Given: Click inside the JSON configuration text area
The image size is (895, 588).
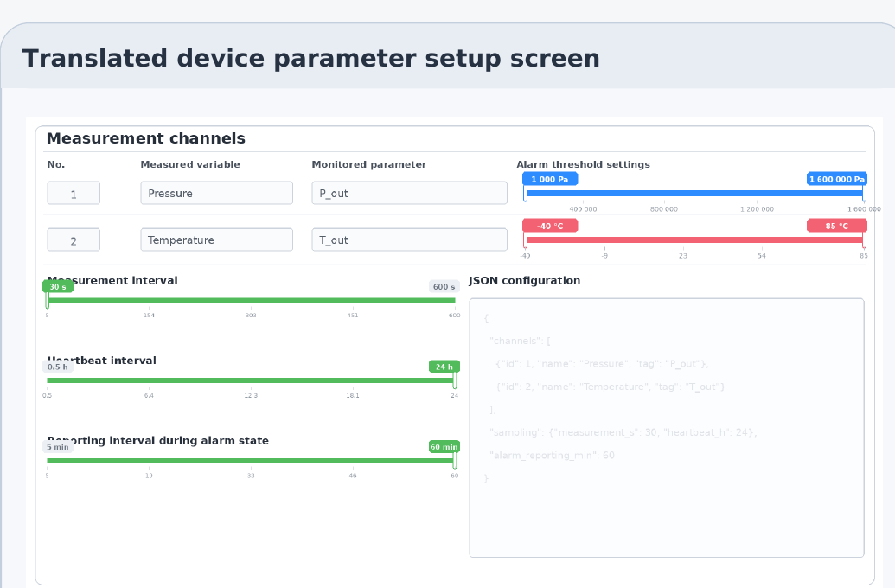Looking at the screenshot, I should pyautogui.click(x=666, y=426).
